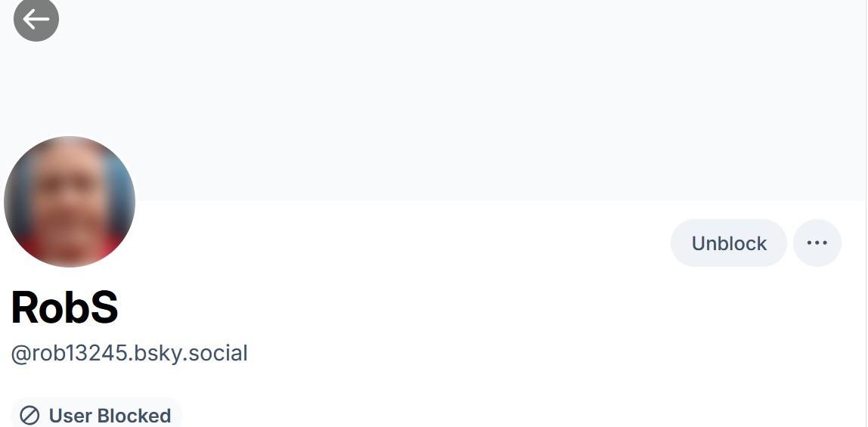868x427 pixels.
Task: View the profile picture of RobS
Action: coord(70,202)
